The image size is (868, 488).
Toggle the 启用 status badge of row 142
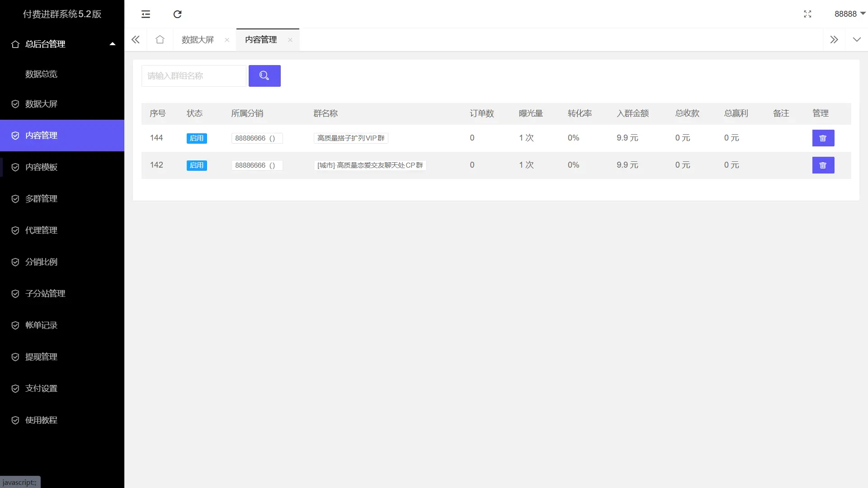[x=197, y=165]
